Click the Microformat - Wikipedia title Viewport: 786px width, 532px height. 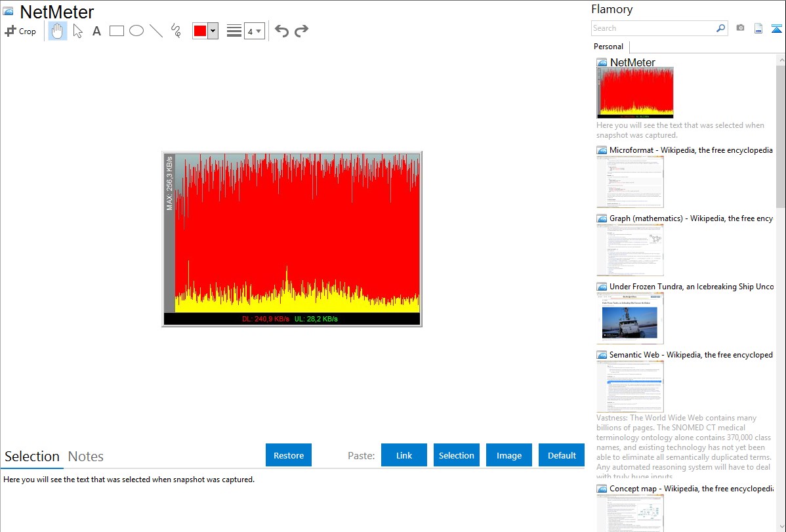[691, 150]
